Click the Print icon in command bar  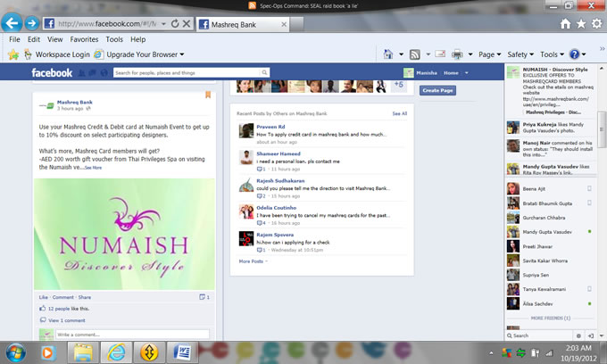[457, 54]
